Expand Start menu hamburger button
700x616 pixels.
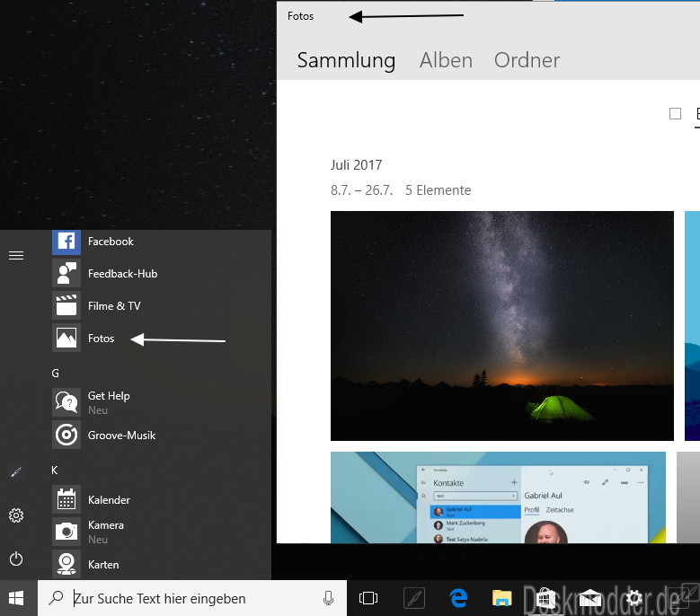(x=16, y=255)
